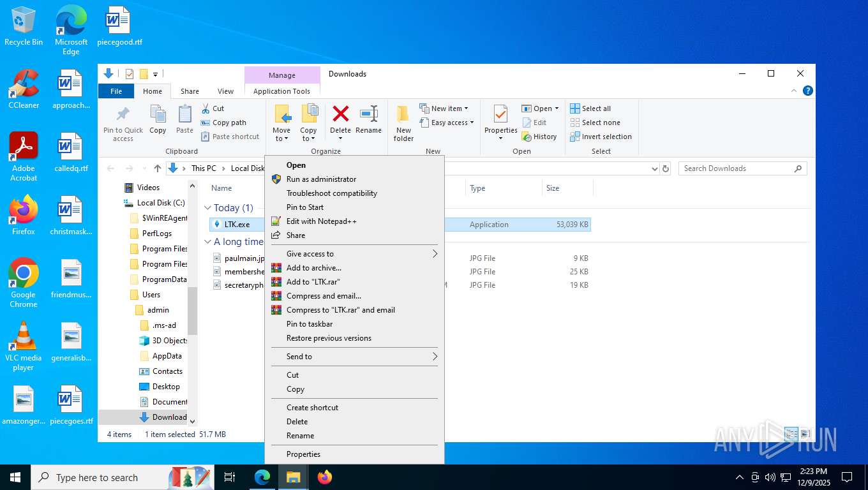Choose Pin to taskbar in context menu
Screen dimensions: 868x490
(354, 324)
